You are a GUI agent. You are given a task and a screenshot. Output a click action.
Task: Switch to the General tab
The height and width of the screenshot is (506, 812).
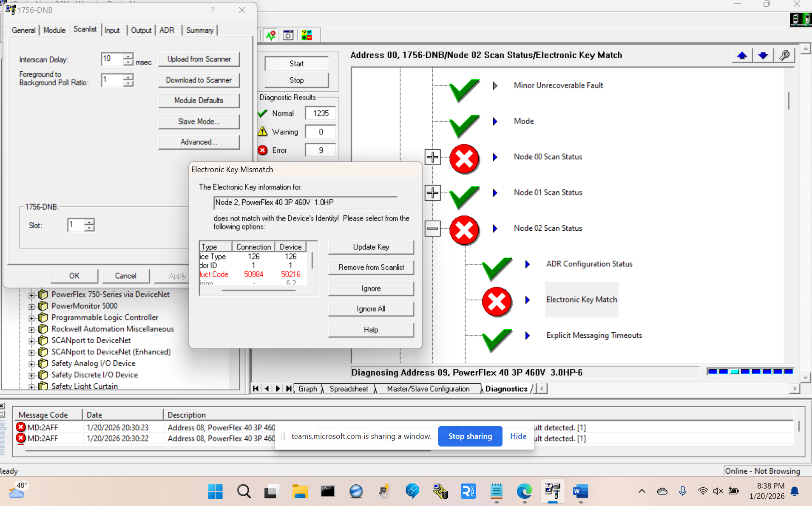coord(24,30)
